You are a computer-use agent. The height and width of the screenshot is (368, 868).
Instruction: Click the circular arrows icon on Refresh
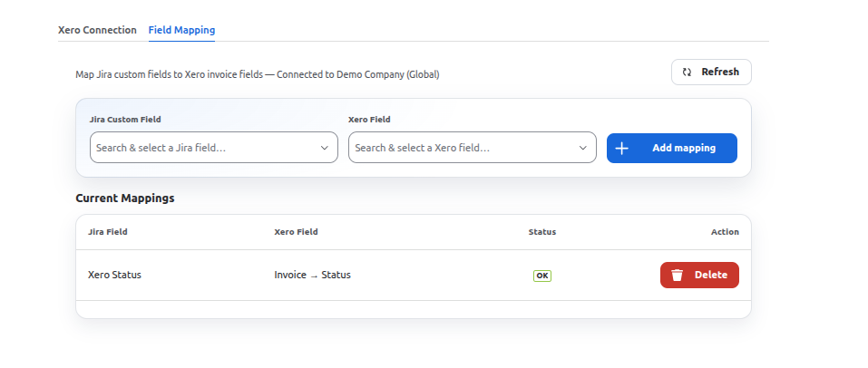tap(687, 72)
